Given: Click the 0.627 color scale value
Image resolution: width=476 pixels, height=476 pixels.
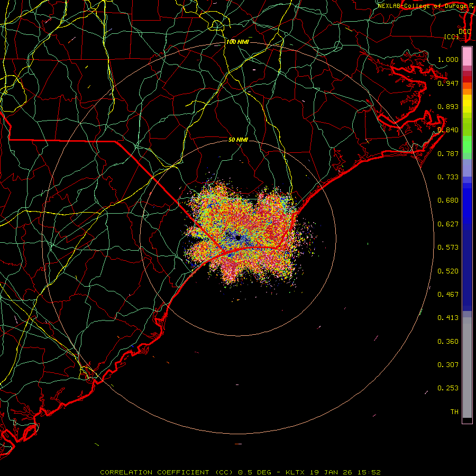Looking at the screenshot, I should (448, 224).
